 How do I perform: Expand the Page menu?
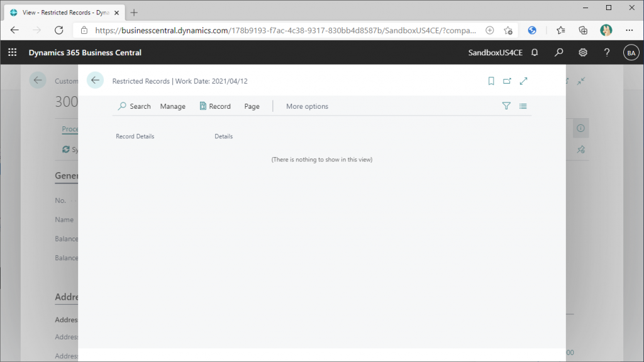click(x=252, y=106)
